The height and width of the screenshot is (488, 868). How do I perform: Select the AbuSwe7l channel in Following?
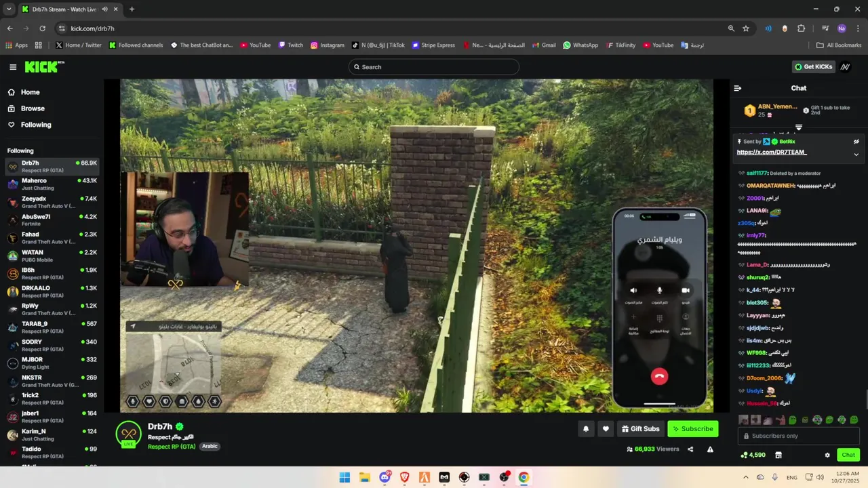(52, 220)
